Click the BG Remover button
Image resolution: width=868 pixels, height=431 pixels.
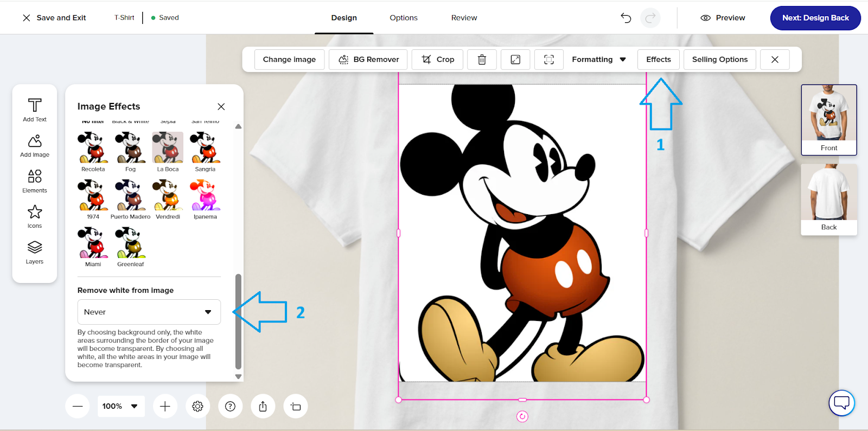tap(369, 60)
